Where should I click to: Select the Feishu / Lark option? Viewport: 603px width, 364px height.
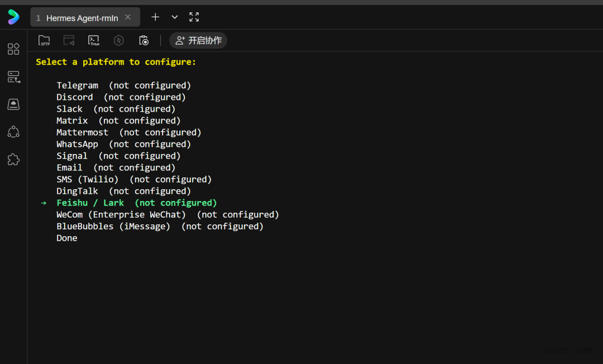click(x=90, y=203)
